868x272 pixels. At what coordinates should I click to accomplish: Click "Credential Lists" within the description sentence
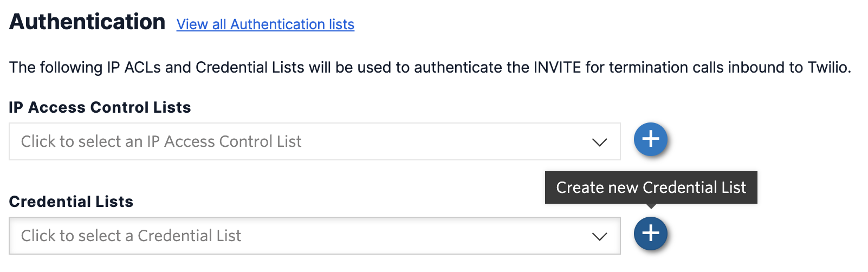click(x=250, y=67)
